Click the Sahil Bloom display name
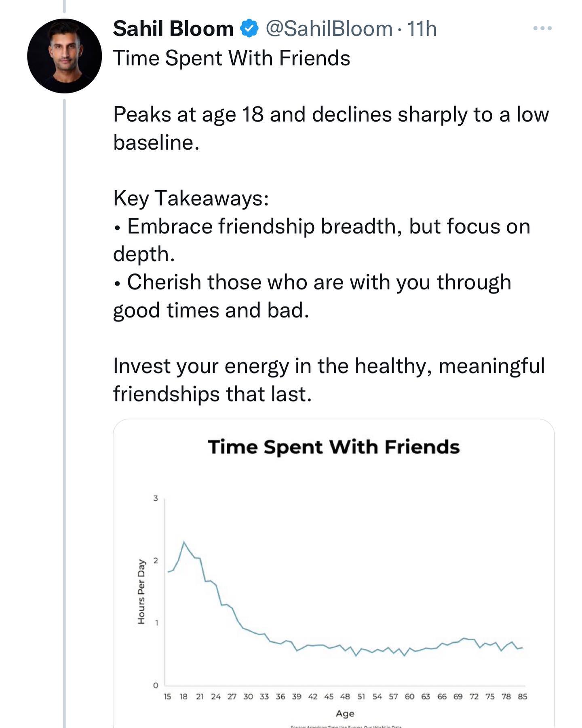Viewport: 582px width, 728px height. tap(173, 29)
